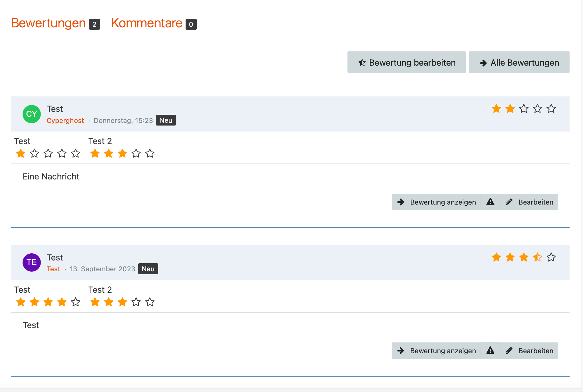Click the warning icon in Cyperghost's review
The image size is (583, 392).
point(490,202)
